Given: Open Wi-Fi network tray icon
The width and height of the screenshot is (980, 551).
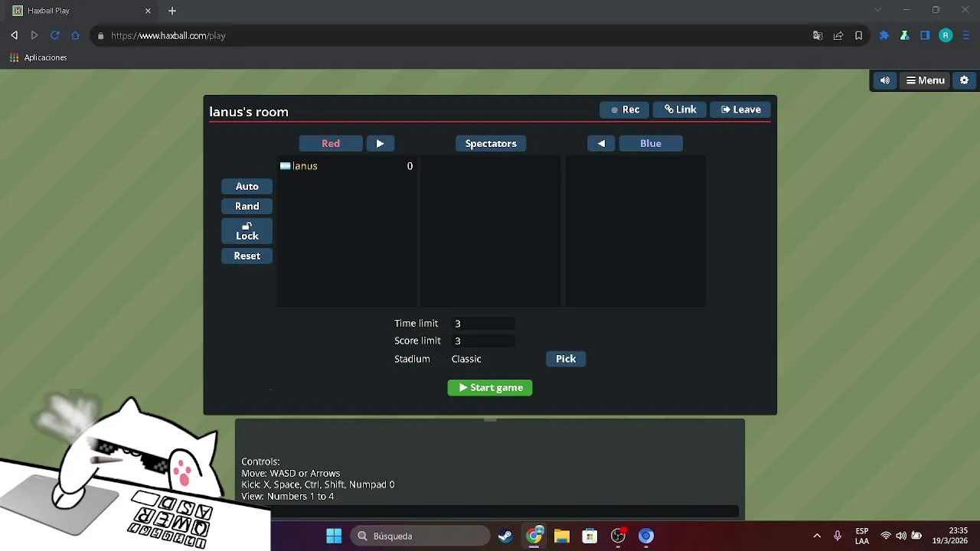Looking at the screenshot, I should tap(886, 536).
